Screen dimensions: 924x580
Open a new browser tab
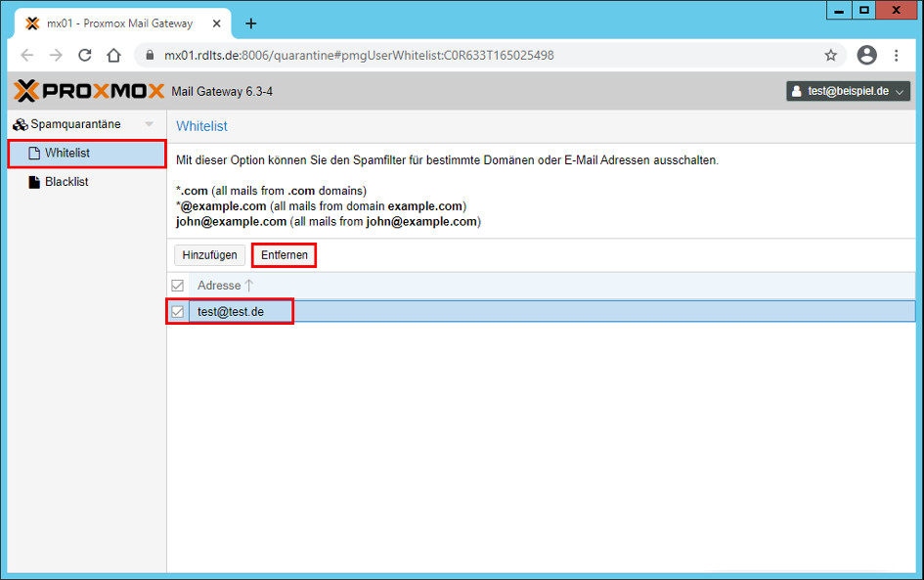click(250, 23)
